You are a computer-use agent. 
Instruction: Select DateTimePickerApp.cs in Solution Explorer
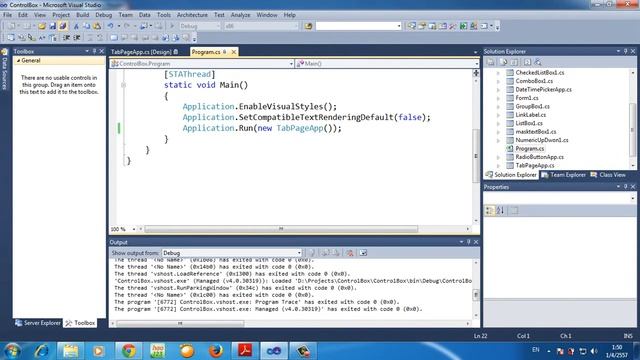click(543, 89)
